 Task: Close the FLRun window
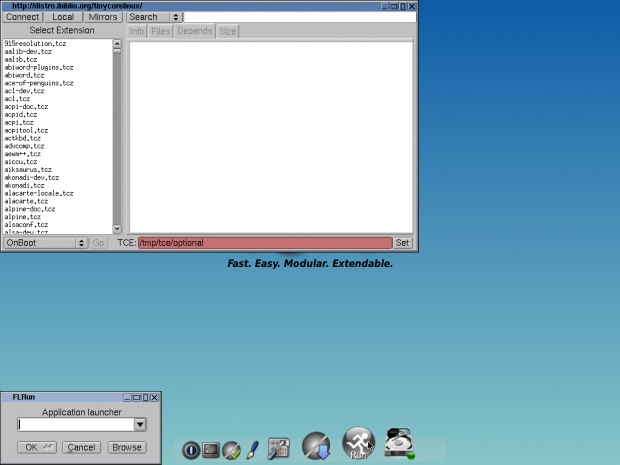[154, 397]
